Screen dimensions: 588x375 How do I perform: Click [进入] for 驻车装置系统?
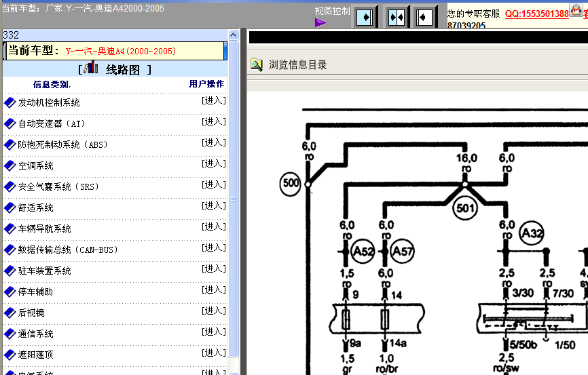pyautogui.click(x=214, y=269)
